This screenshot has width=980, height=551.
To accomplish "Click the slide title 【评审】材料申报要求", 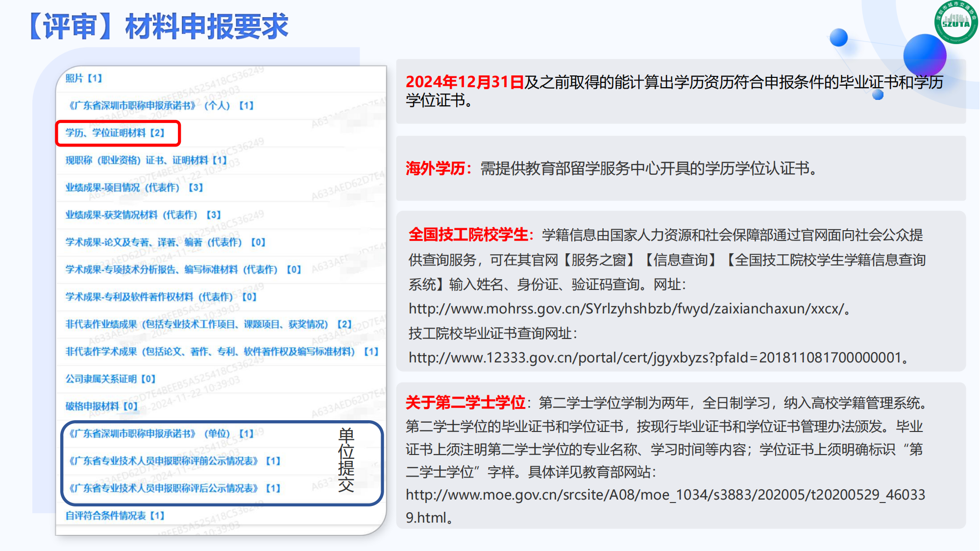I will [x=158, y=26].
